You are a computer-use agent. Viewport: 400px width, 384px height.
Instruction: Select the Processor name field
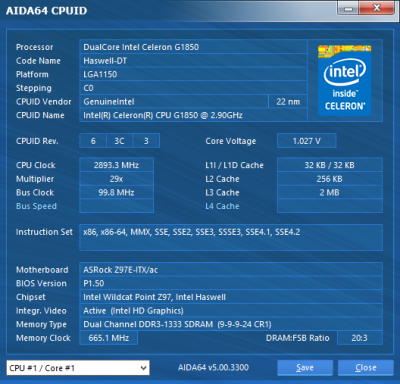[x=193, y=47]
